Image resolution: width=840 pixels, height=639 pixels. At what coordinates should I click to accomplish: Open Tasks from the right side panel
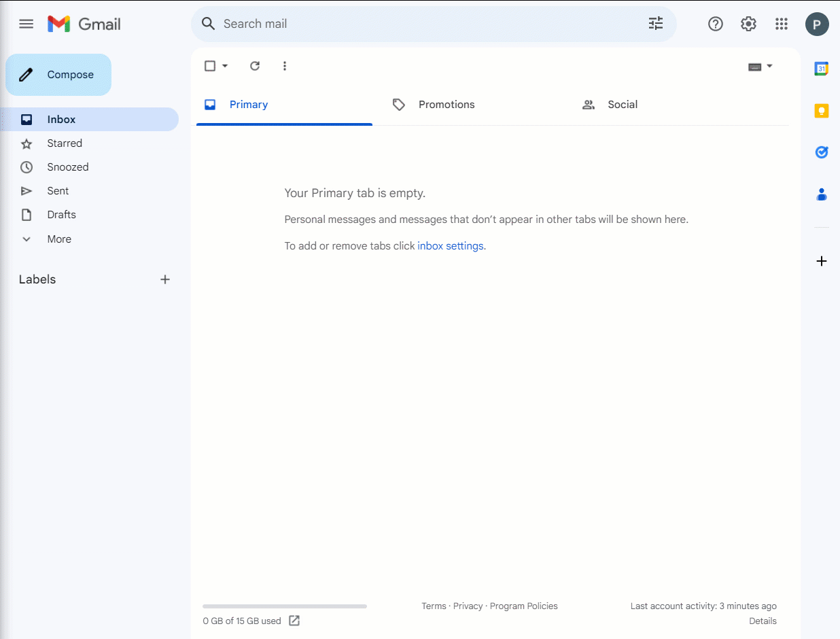click(x=821, y=152)
